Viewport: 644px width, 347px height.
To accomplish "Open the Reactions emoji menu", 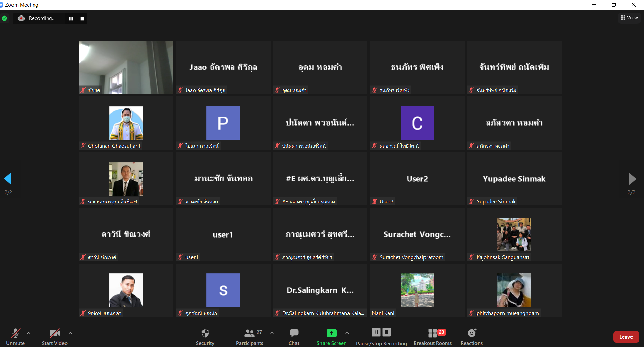I will 471,337.
